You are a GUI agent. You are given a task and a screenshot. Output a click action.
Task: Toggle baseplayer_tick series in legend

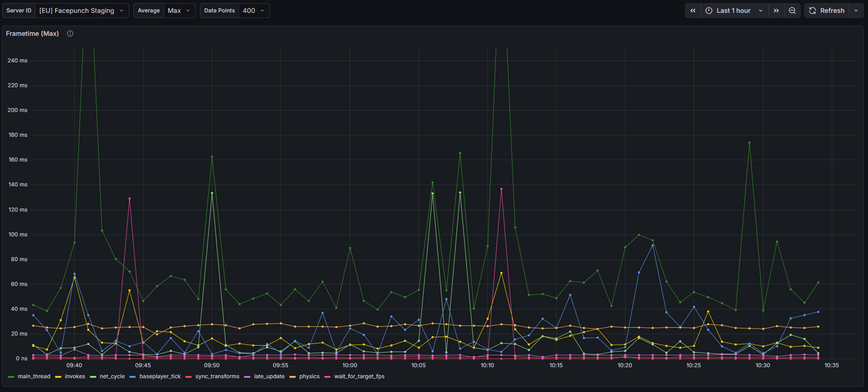(160, 376)
